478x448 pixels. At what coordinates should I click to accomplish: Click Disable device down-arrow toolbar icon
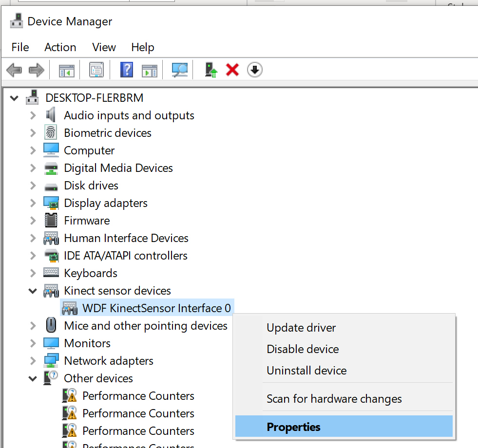coord(254,70)
